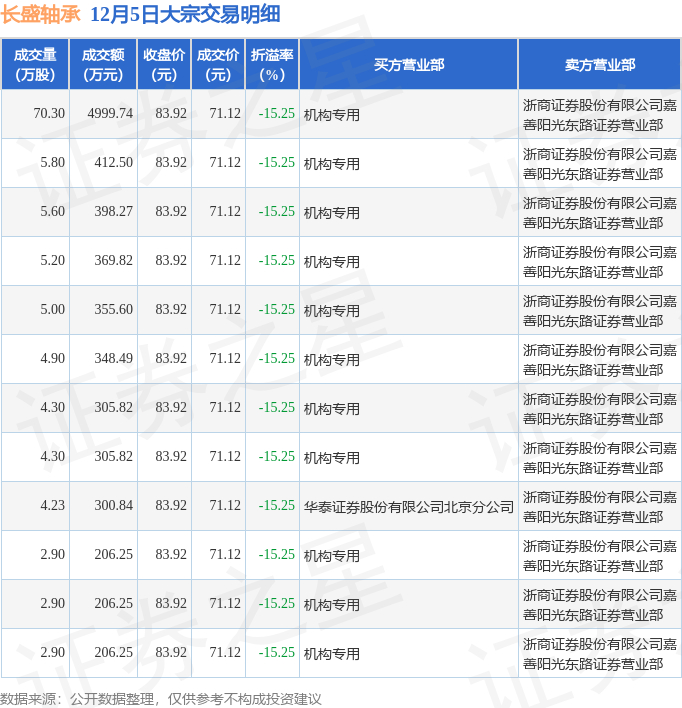This screenshot has height=708, width=682.
Task: Select the 卖方营业部 column header
Action: click(600, 65)
